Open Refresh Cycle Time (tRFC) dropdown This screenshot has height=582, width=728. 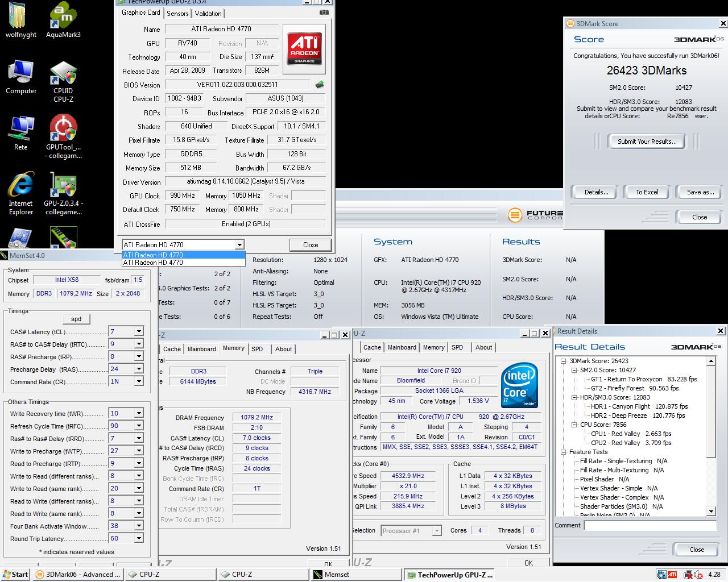click(x=138, y=426)
